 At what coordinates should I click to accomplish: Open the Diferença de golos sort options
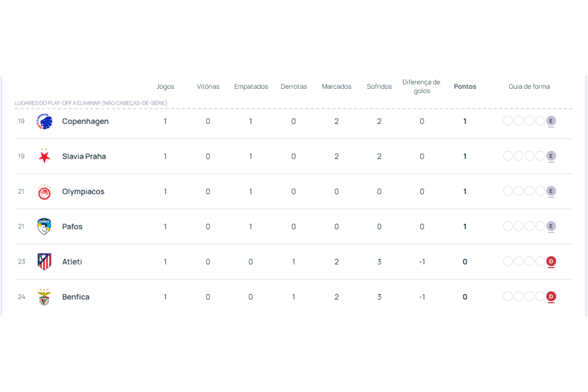coord(421,86)
